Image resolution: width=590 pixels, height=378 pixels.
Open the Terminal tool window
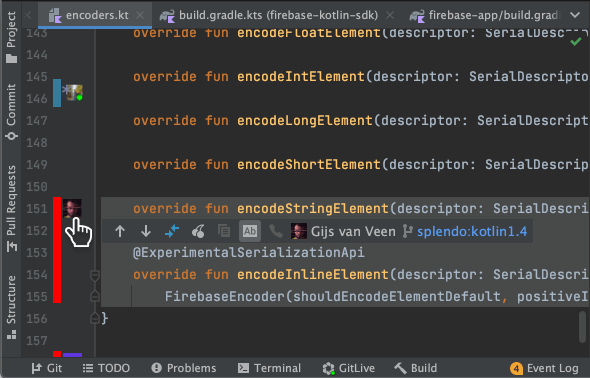pos(269,368)
